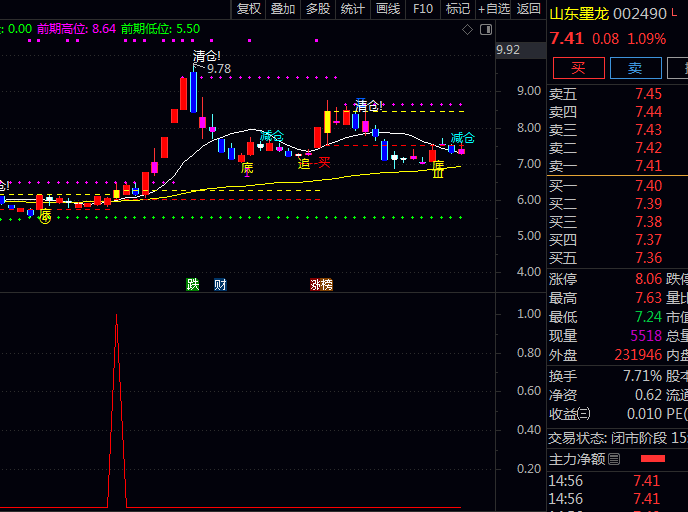The width and height of the screenshot is (688, 512).
Task: Open the F10 company info
Action: [x=423, y=9]
